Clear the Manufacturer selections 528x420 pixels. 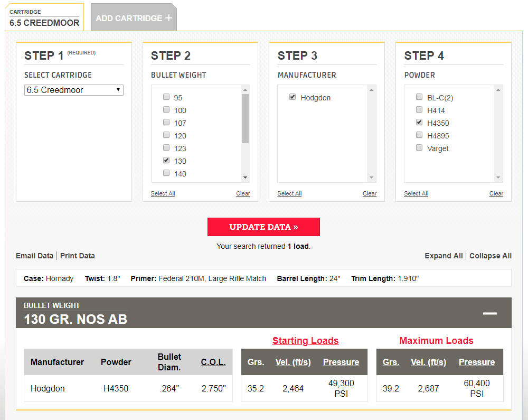[x=370, y=193]
